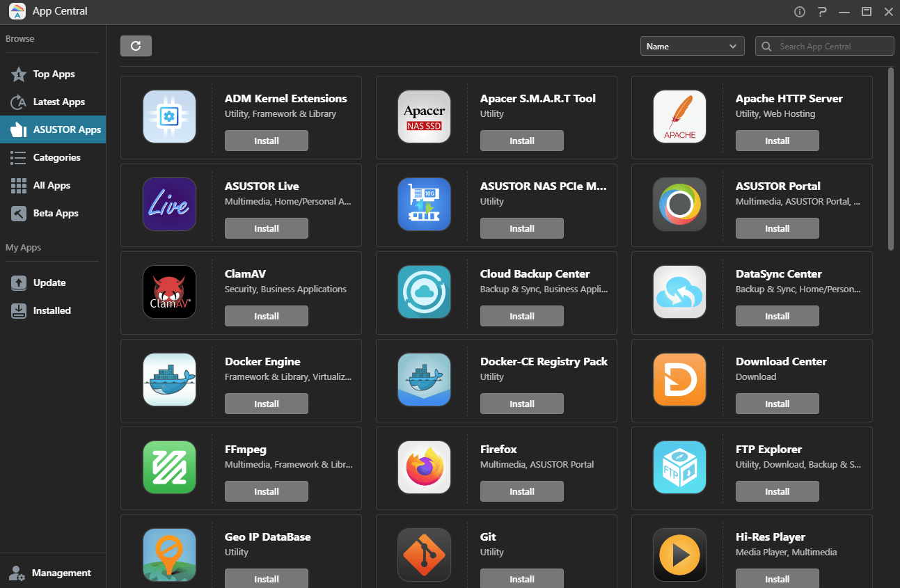Image resolution: width=900 pixels, height=588 pixels.
Task: Click the Apache feather app icon
Action: 680,117
